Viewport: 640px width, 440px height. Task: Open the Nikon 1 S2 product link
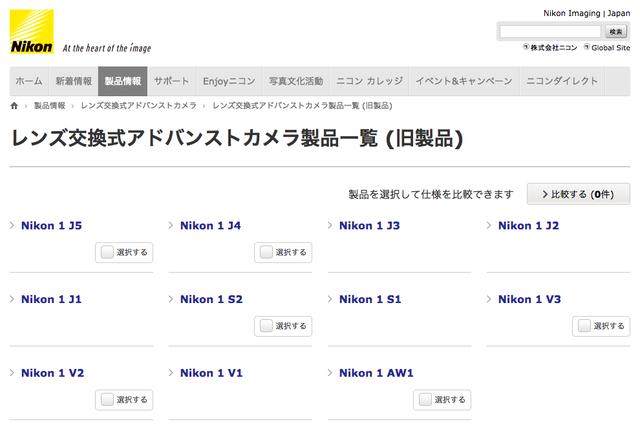(x=211, y=299)
